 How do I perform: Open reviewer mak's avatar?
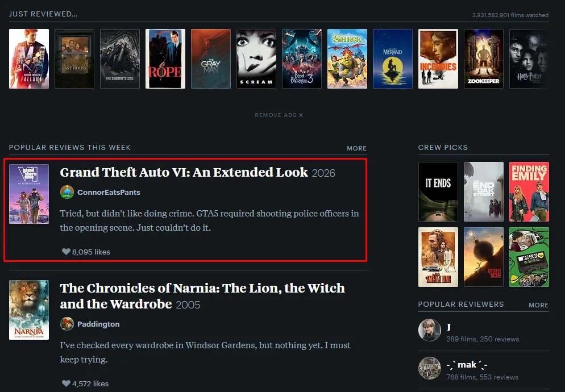click(430, 368)
